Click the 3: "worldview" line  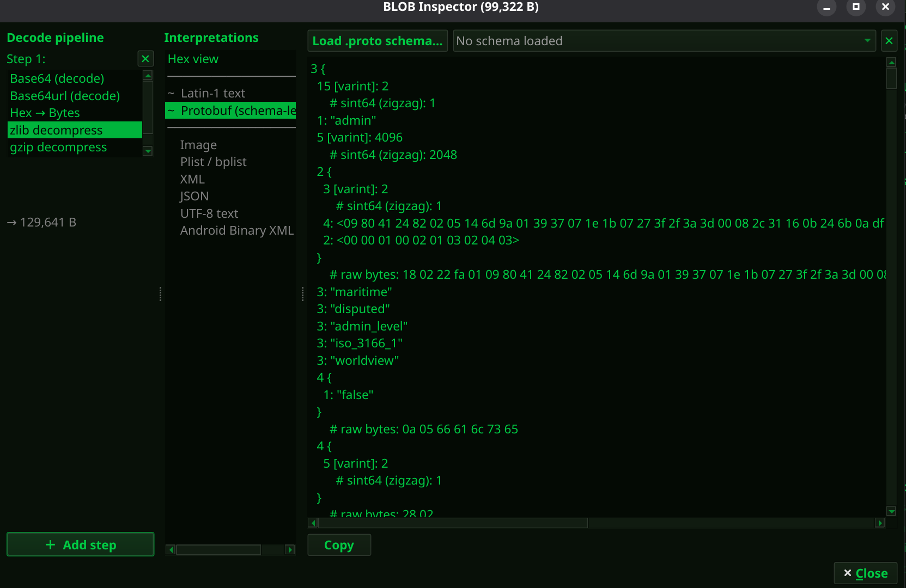(357, 360)
